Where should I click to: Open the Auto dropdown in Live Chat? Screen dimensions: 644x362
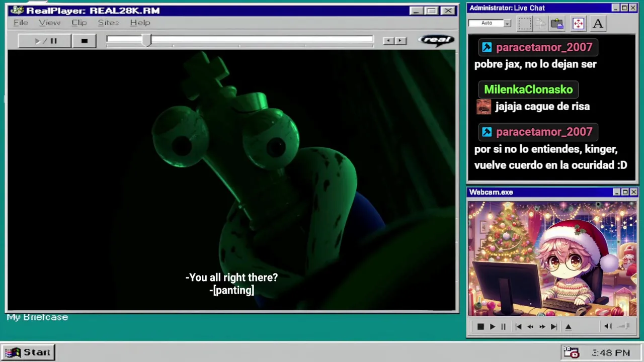coord(507,23)
